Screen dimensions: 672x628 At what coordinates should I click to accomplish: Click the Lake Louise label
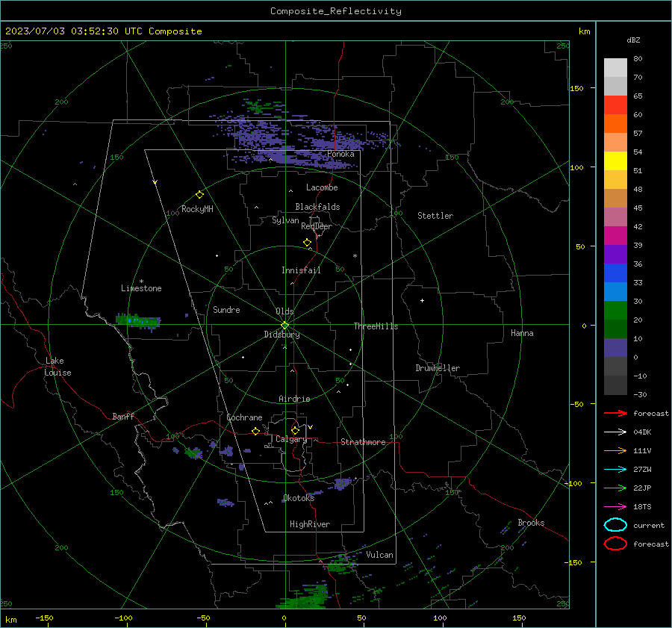coord(57,367)
